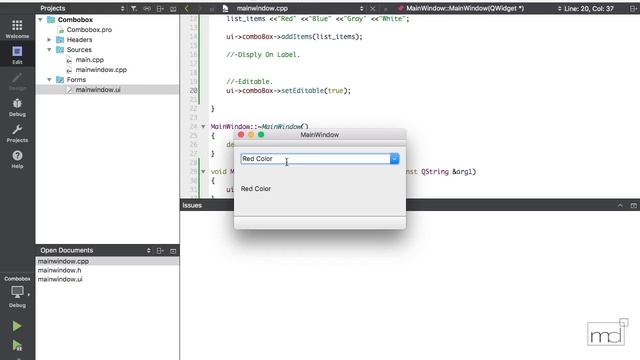Open the combo box dropdown arrow in MainWindow
This screenshot has height=360, width=640.
[x=394, y=159]
